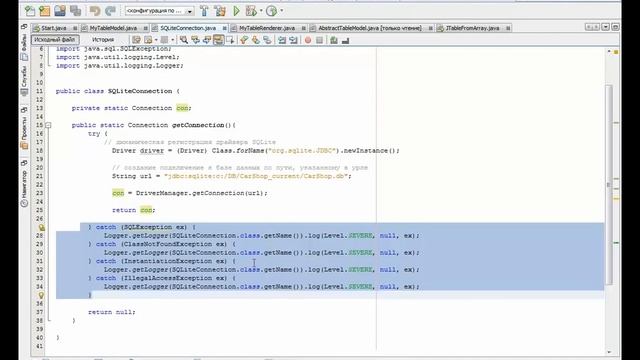The image size is (640, 360).
Task: Toggle the Исходный файл source view
Action: (x=55, y=40)
